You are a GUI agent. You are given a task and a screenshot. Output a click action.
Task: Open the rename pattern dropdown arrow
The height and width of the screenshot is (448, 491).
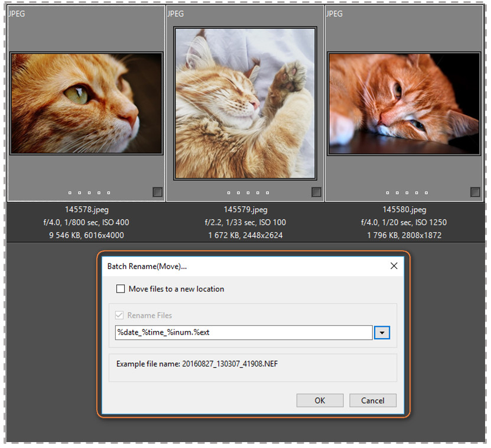click(382, 332)
